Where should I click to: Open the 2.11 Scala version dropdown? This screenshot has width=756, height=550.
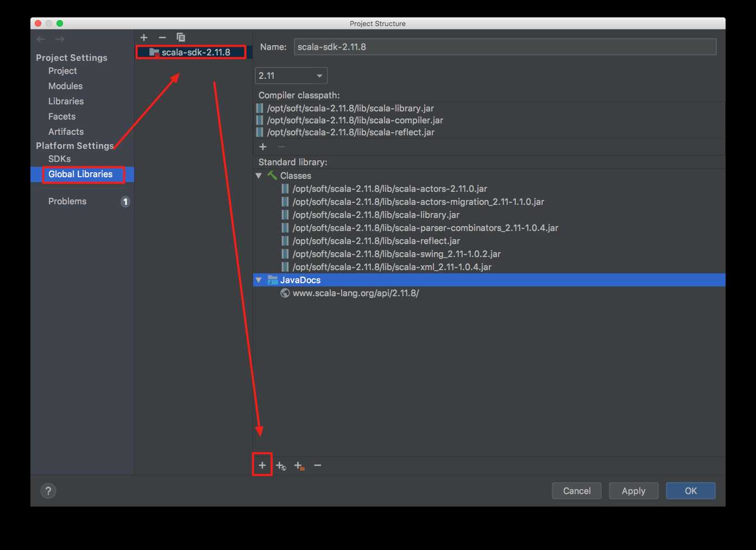coord(291,76)
